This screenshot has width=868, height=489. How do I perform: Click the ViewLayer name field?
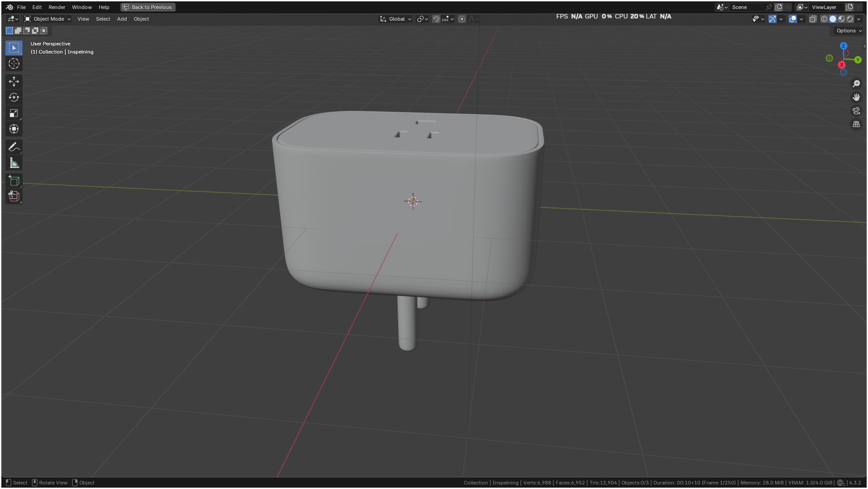click(x=827, y=7)
